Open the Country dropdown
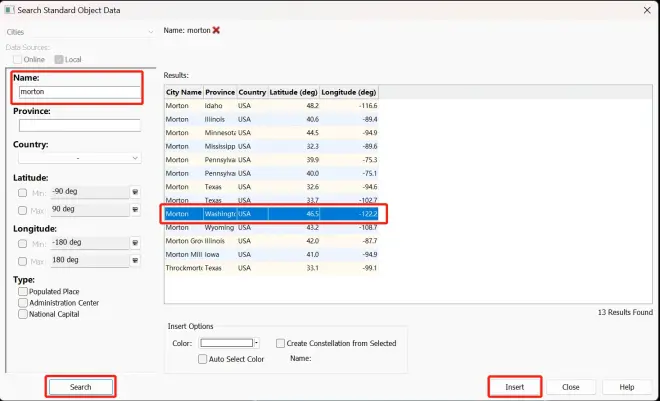 80,158
